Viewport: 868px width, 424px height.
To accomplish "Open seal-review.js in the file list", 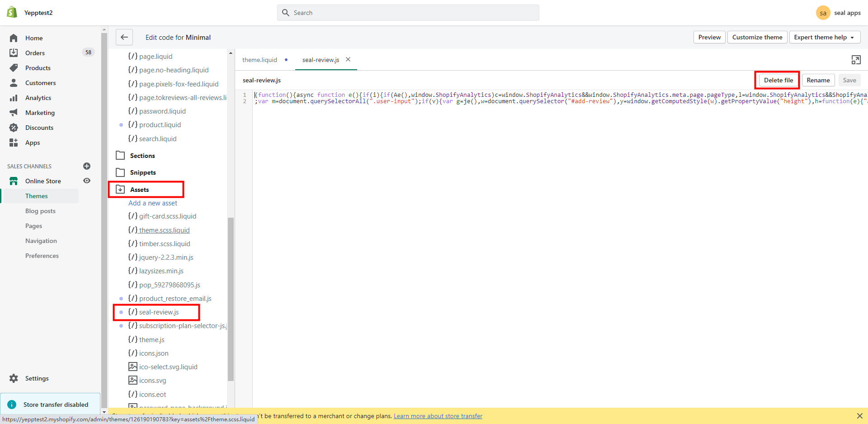I will 154,312.
